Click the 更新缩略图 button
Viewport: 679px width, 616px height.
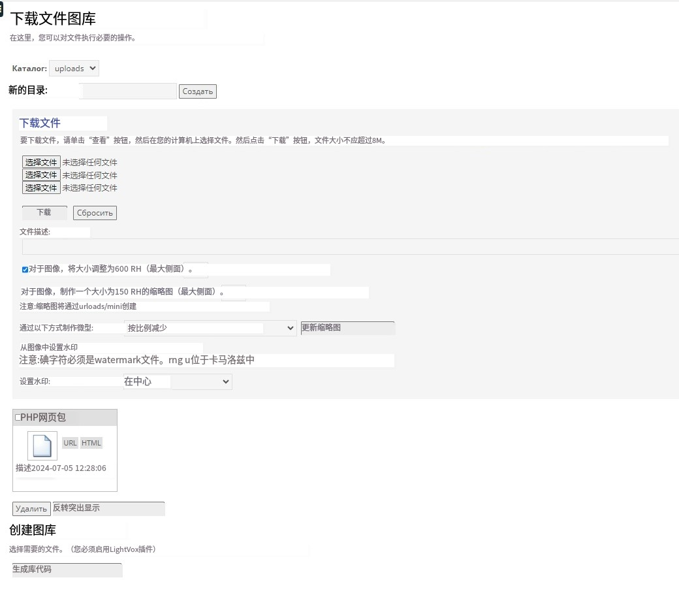347,328
